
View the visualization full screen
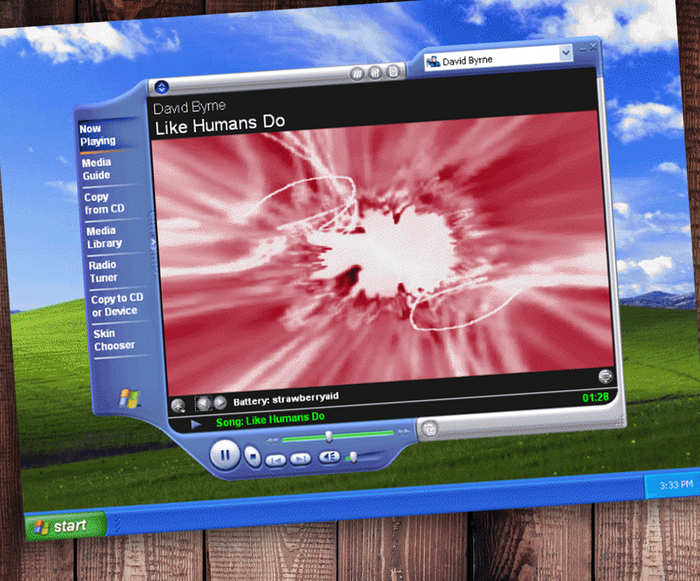[605, 376]
